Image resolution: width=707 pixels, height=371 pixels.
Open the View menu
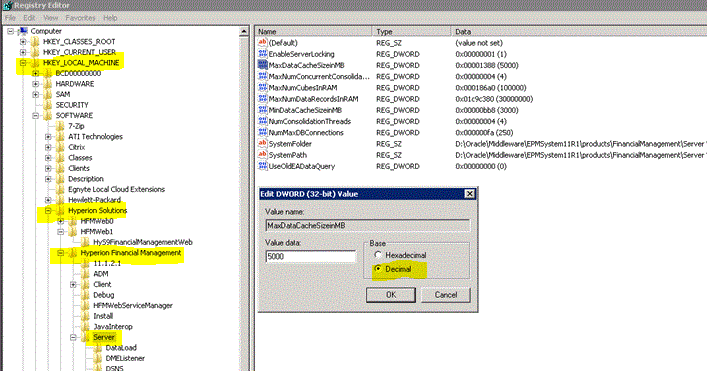tap(50, 18)
